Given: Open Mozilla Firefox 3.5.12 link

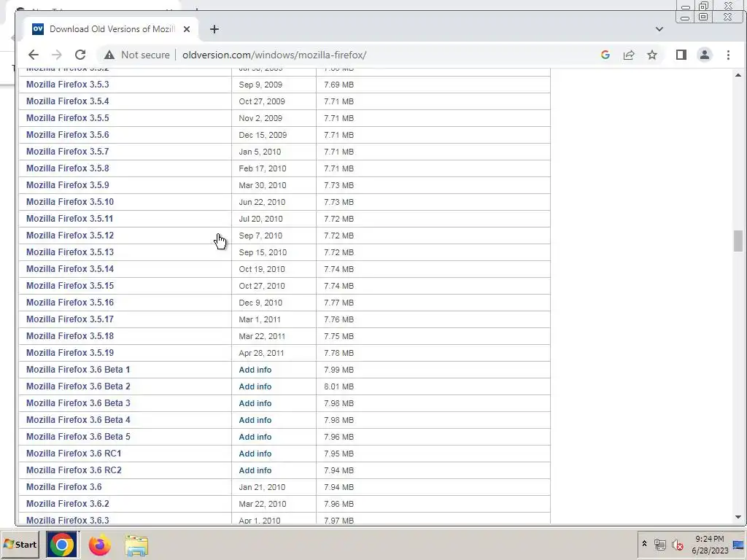Looking at the screenshot, I should (x=70, y=236).
